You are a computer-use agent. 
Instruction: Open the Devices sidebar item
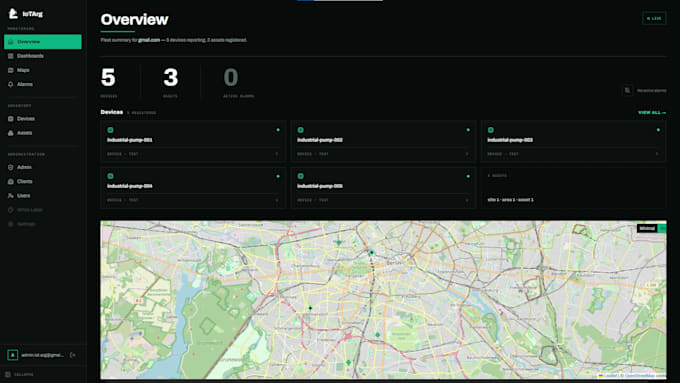pyautogui.click(x=42, y=118)
